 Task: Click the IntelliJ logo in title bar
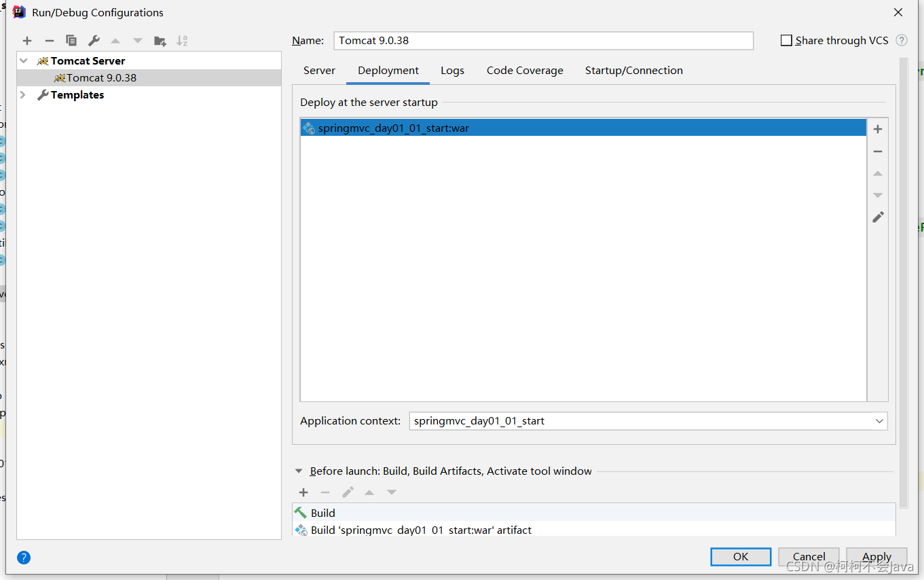(x=19, y=12)
